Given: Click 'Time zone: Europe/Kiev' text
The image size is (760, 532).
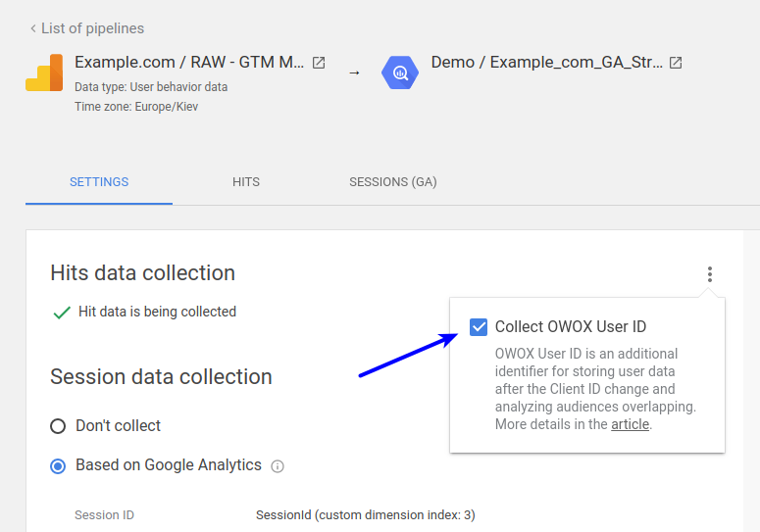Looking at the screenshot, I should tap(136, 107).
